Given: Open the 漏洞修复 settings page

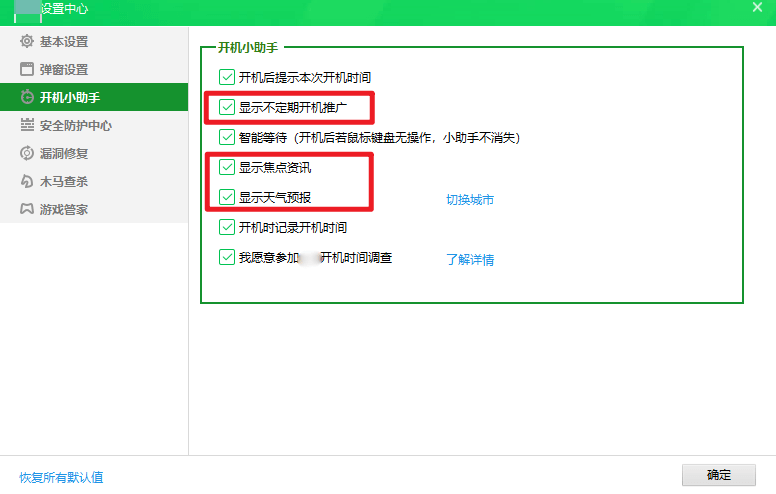Looking at the screenshot, I should [x=94, y=153].
